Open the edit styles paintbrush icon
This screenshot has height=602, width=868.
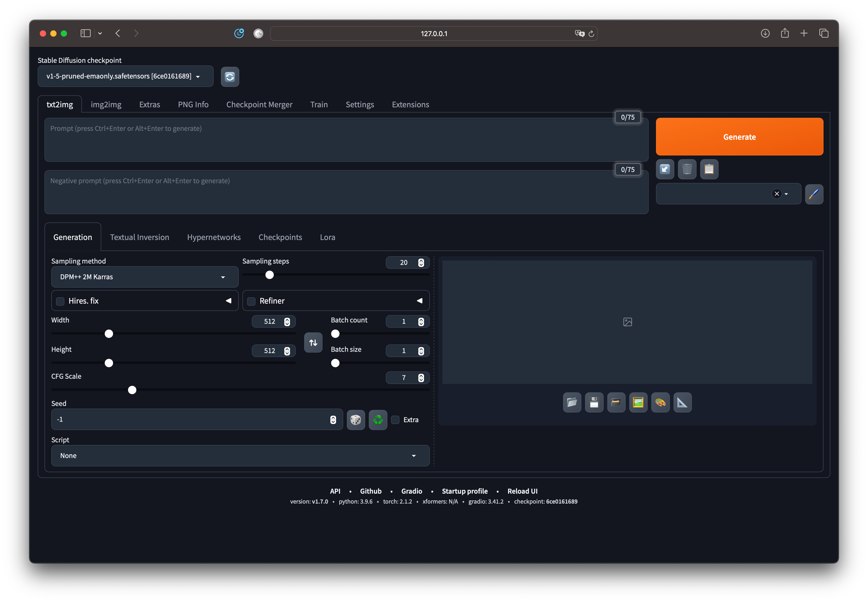pyautogui.click(x=814, y=194)
